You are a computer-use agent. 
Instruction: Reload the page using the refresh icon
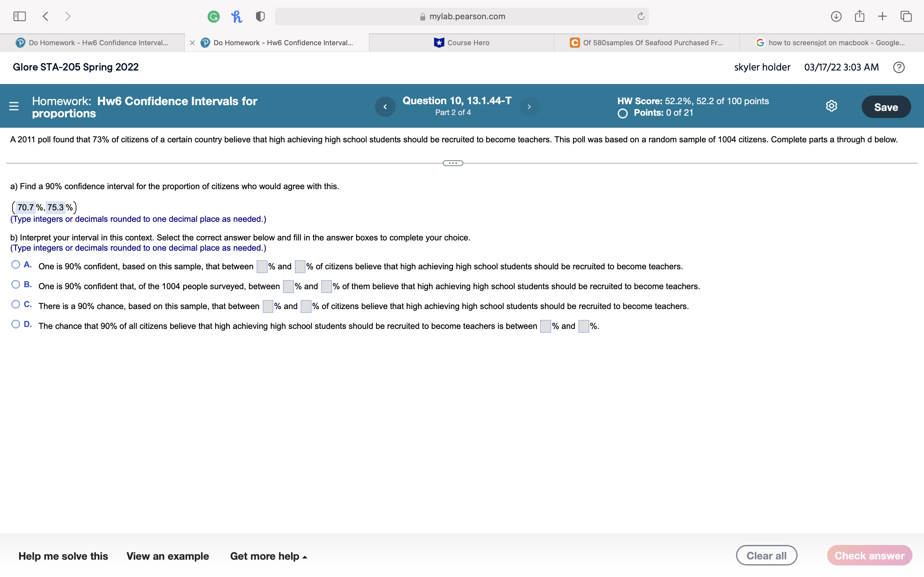(640, 16)
